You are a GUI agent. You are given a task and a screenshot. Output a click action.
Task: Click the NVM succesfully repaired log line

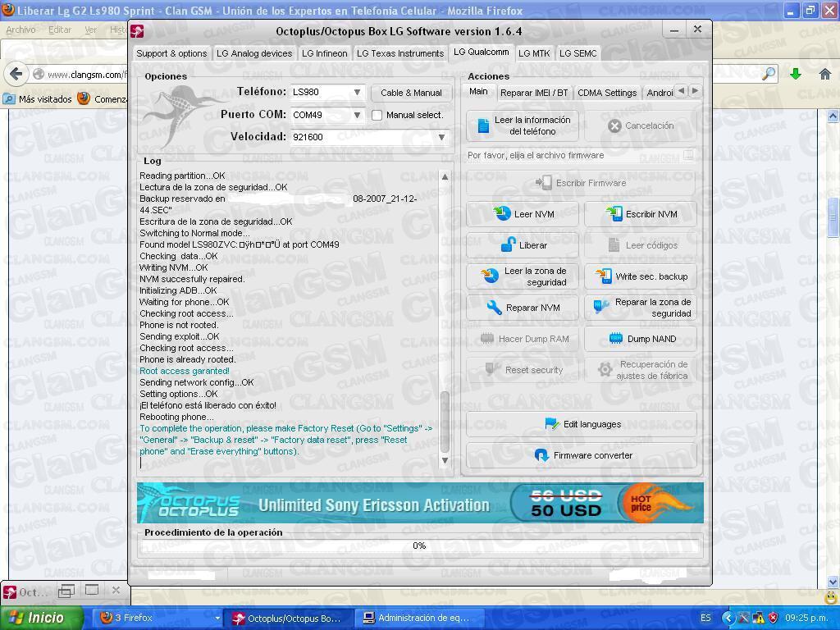point(192,279)
